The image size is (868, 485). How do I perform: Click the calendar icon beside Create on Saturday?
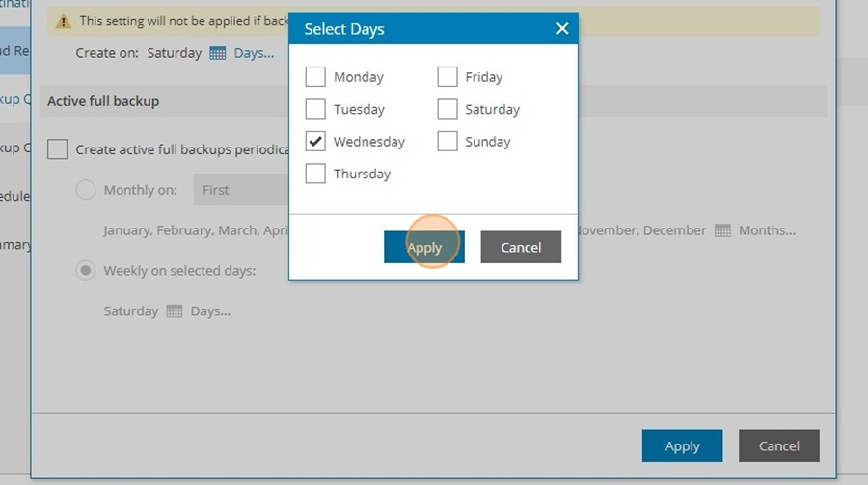[x=218, y=53]
